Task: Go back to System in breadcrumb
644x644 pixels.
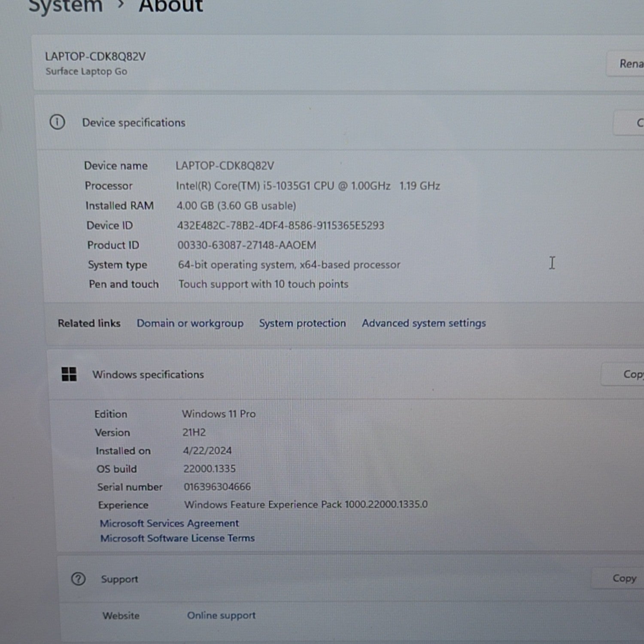Action: click(65, 6)
